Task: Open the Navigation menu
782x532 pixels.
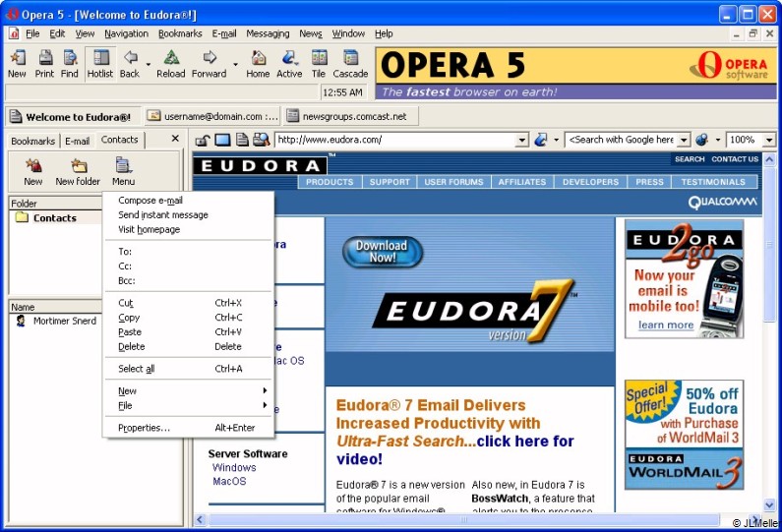Action: click(x=126, y=33)
